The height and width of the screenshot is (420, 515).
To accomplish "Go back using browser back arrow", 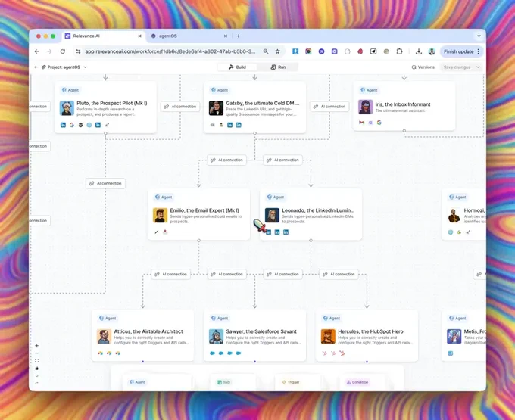I will point(37,51).
